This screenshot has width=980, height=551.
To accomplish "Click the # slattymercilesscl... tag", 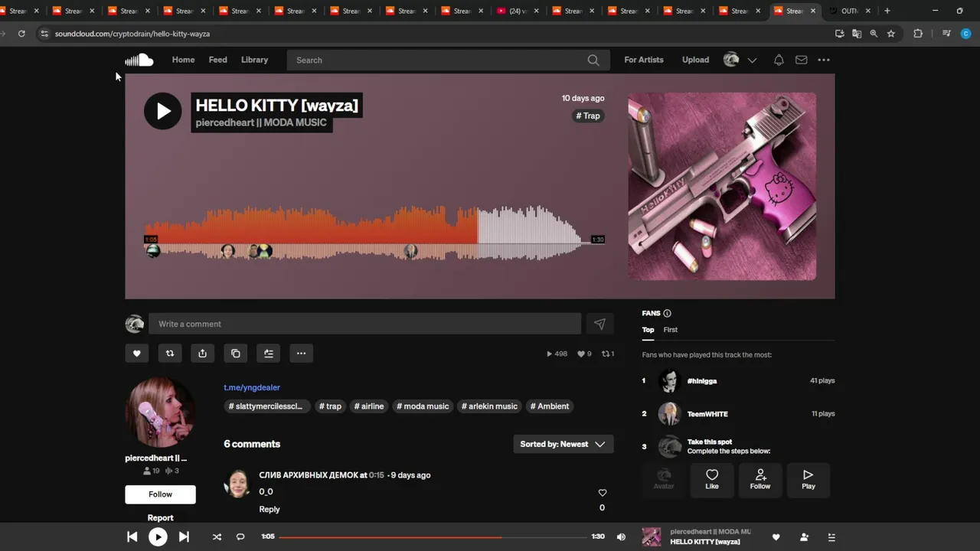I will pyautogui.click(x=267, y=406).
